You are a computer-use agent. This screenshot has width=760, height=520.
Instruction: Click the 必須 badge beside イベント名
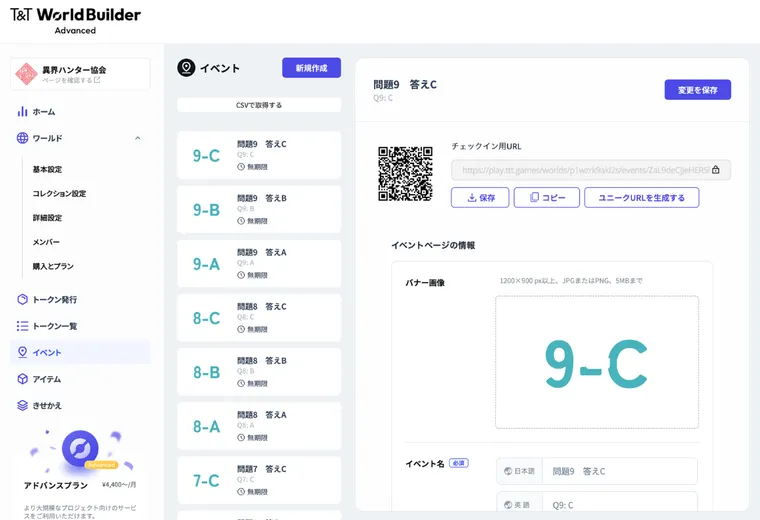(459, 463)
